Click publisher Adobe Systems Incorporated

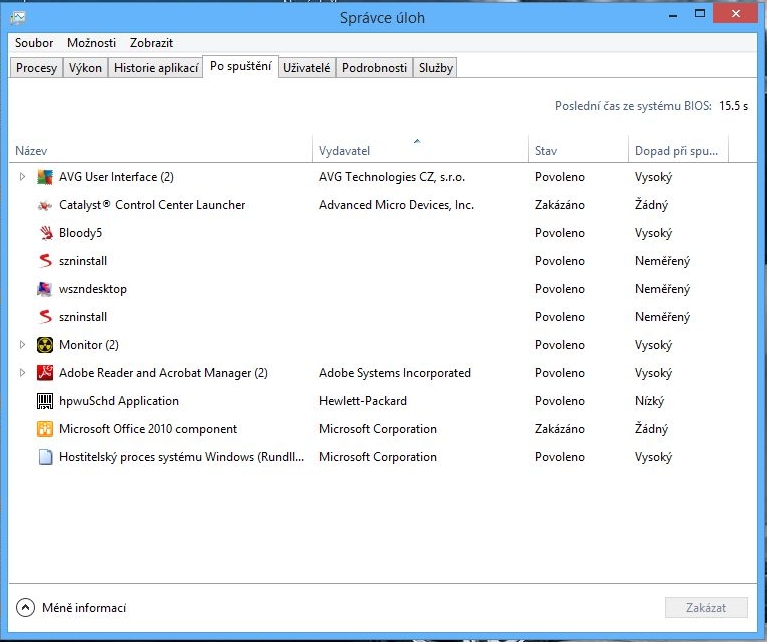coord(395,373)
